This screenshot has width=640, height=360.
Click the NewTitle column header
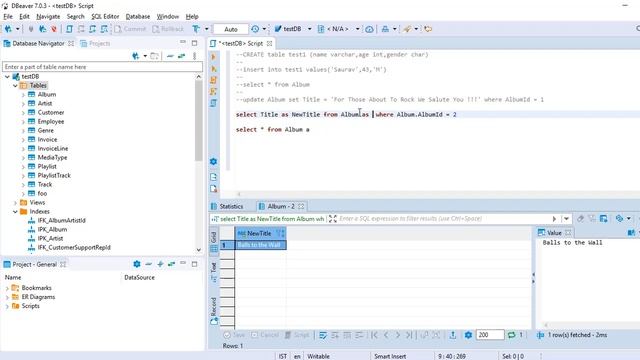click(260, 233)
